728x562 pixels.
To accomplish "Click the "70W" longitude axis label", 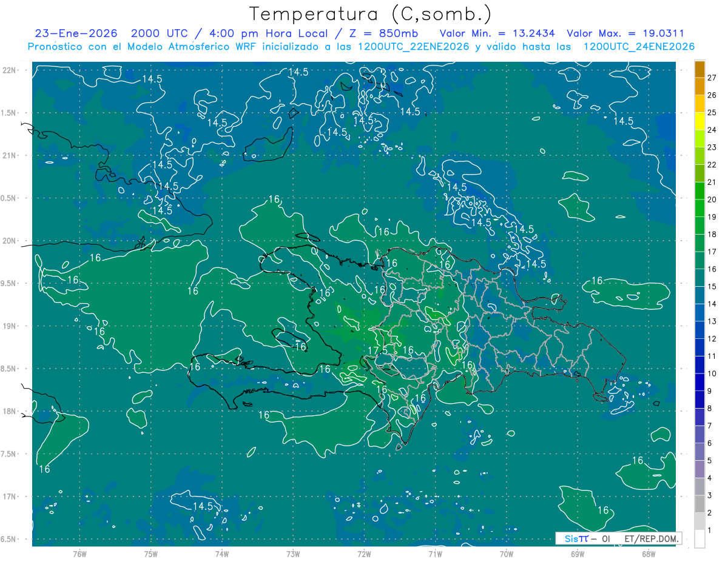I will [507, 554].
